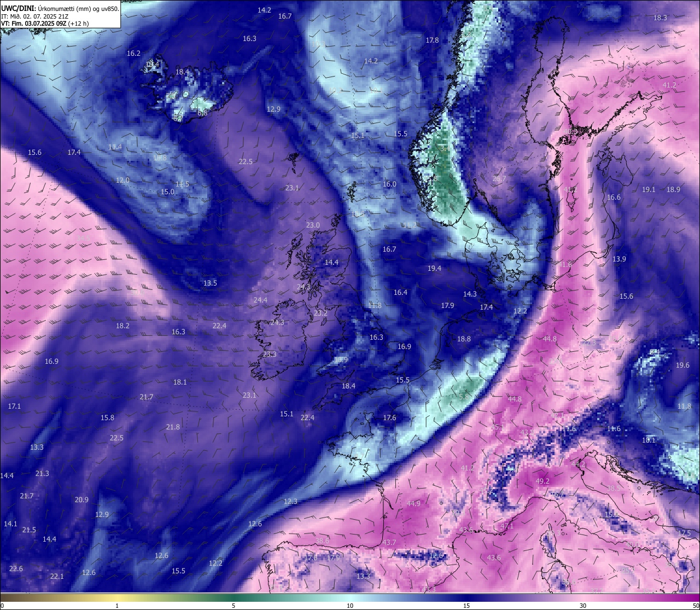Click the 15.0 precipitable water value
The image size is (700, 610).
point(167,192)
